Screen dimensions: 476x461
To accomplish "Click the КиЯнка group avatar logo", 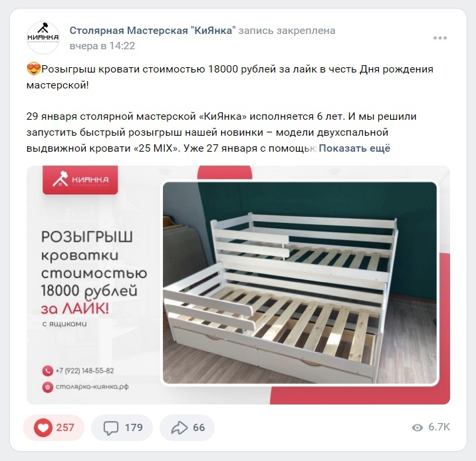I will click(x=43, y=38).
